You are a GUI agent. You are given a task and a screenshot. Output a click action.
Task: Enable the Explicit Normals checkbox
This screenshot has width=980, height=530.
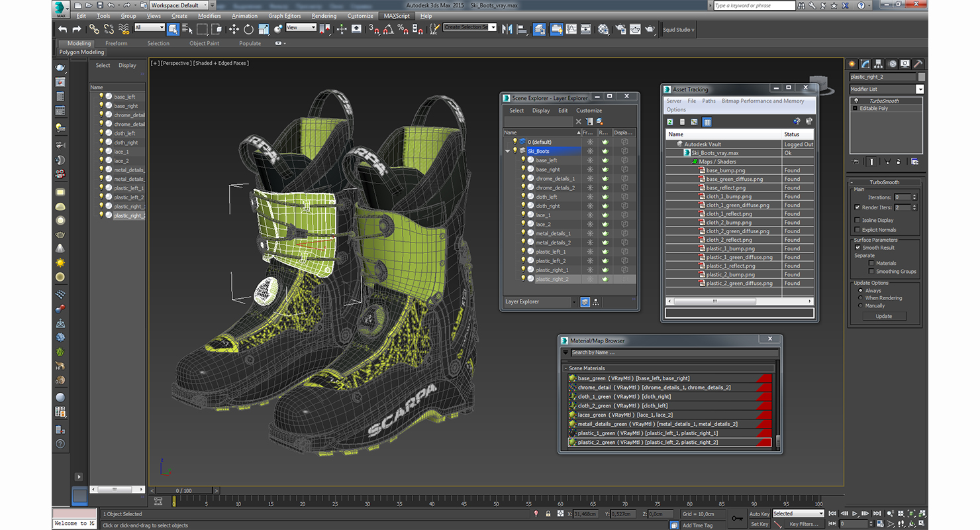tap(857, 230)
